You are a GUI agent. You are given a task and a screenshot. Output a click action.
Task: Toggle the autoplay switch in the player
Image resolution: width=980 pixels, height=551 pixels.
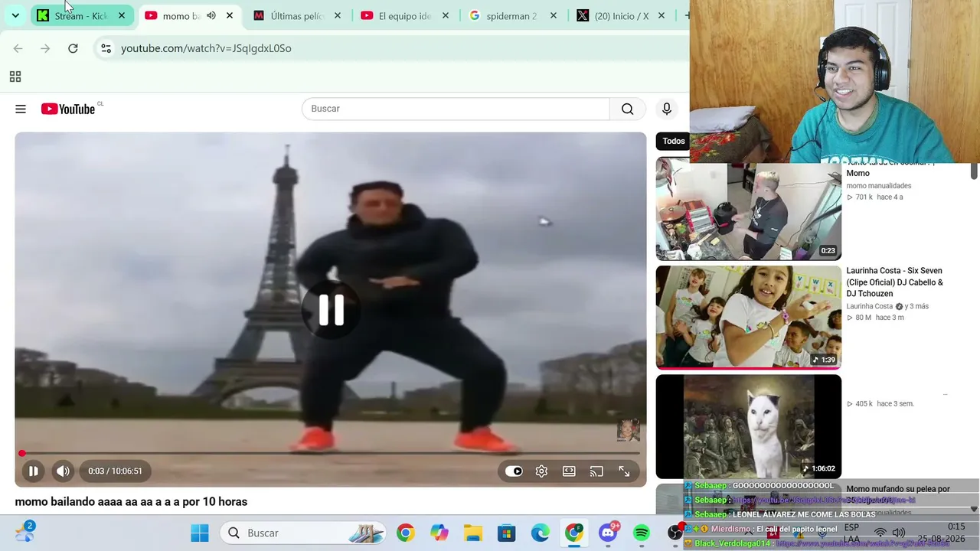click(x=514, y=471)
